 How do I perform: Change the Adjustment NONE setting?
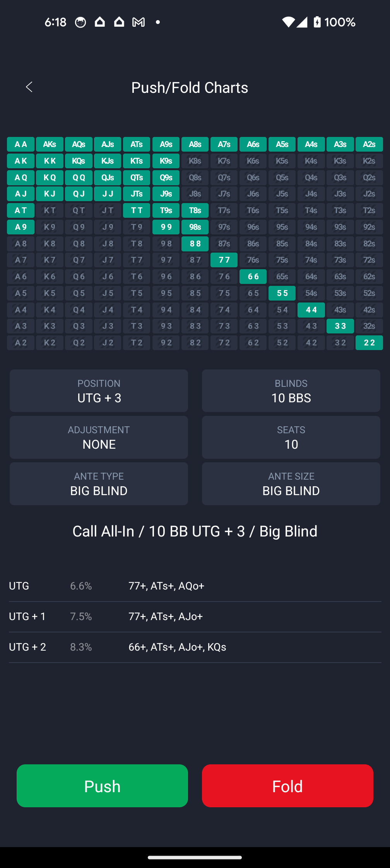[99, 437]
